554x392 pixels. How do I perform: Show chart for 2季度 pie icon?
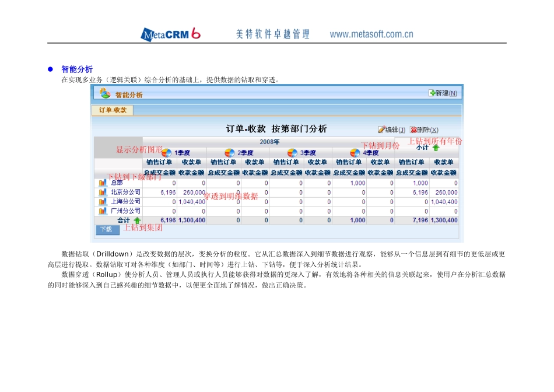coord(229,153)
